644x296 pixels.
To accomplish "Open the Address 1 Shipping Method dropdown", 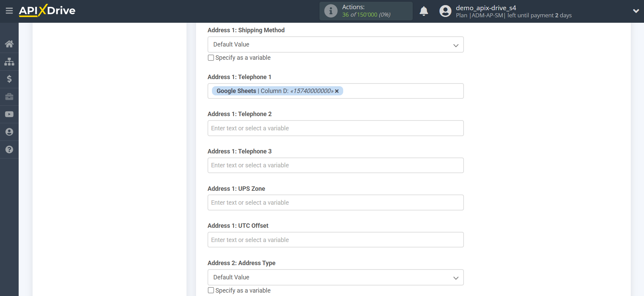I will pyautogui.click(x=335, y=44).
